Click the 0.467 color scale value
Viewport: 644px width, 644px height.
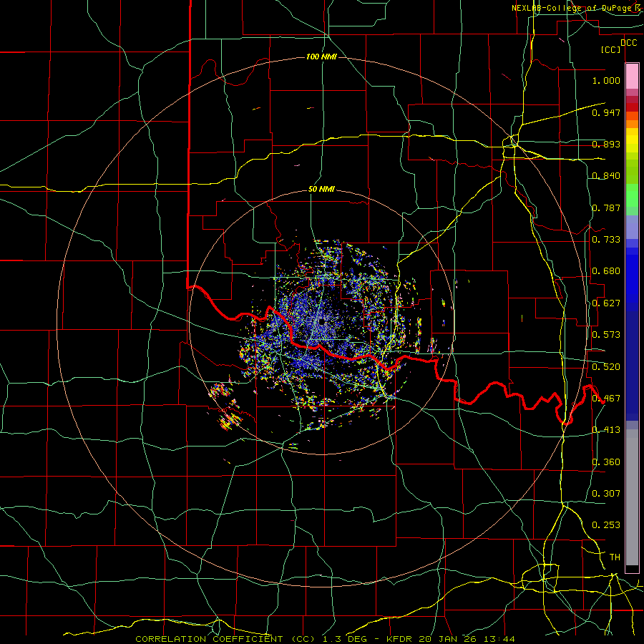[606, 399]
